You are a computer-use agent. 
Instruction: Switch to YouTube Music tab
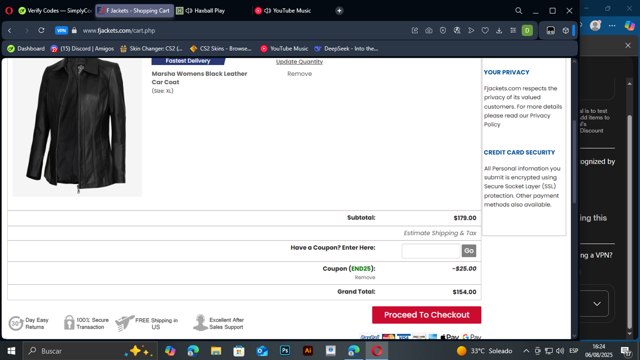[283, 11]
